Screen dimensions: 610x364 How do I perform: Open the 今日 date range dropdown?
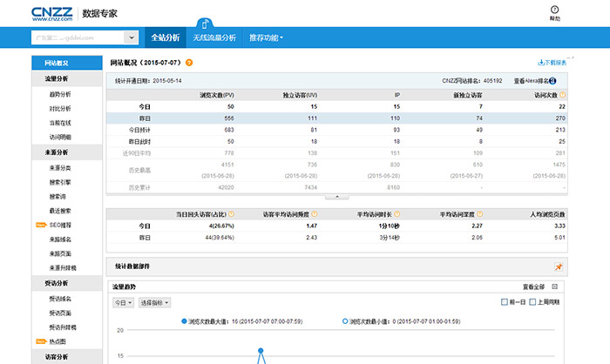point(122,302)
